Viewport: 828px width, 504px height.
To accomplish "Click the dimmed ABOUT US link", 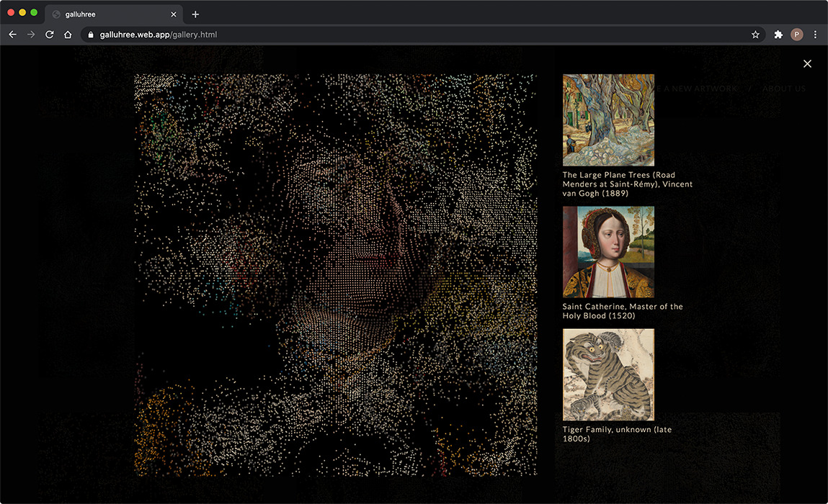I will [x=783, y=89].
